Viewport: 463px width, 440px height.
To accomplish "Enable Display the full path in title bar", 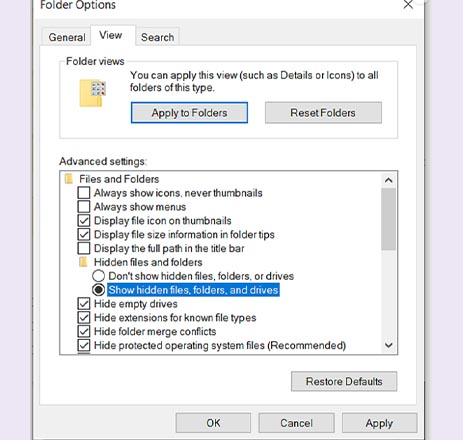I will pos(84,248).
